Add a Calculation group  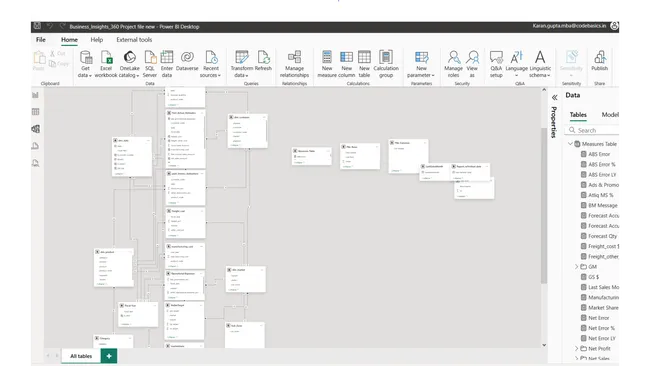pyautogui.click(x=386, y=64)
